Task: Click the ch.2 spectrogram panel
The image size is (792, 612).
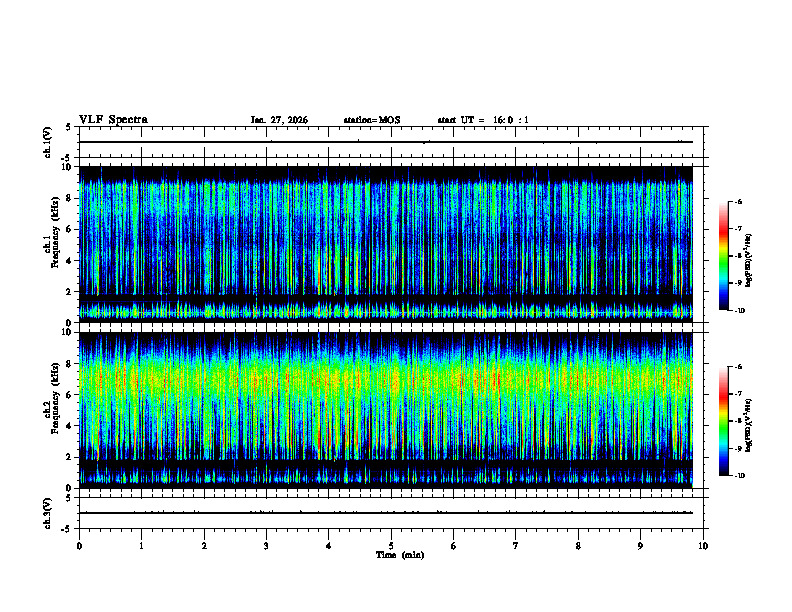Action: 386,410
